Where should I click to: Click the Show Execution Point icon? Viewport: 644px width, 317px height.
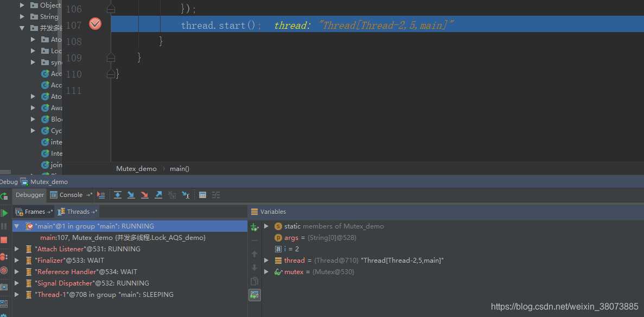(x=101, y=195)
